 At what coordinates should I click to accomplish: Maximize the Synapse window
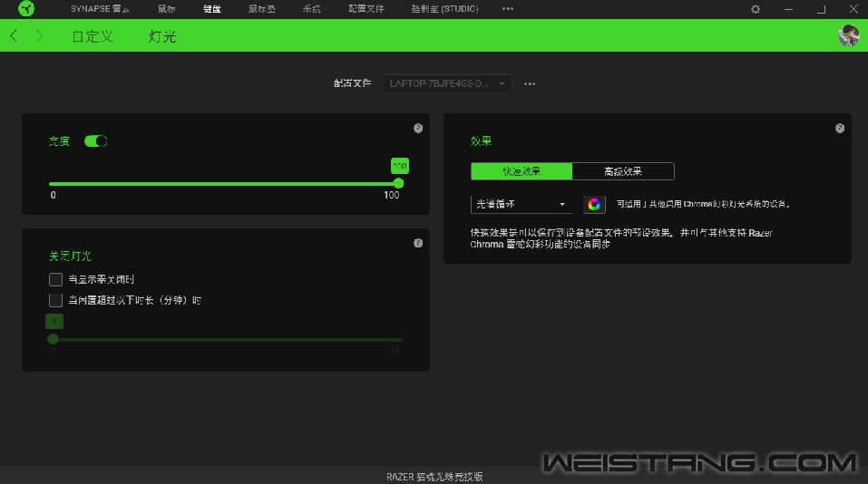(x=822, y=9)
